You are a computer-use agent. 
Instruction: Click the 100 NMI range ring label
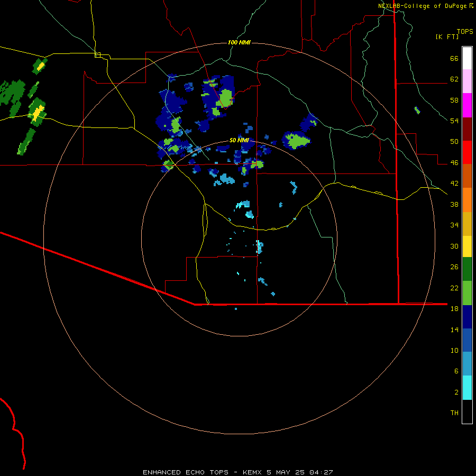pos(239,42)
